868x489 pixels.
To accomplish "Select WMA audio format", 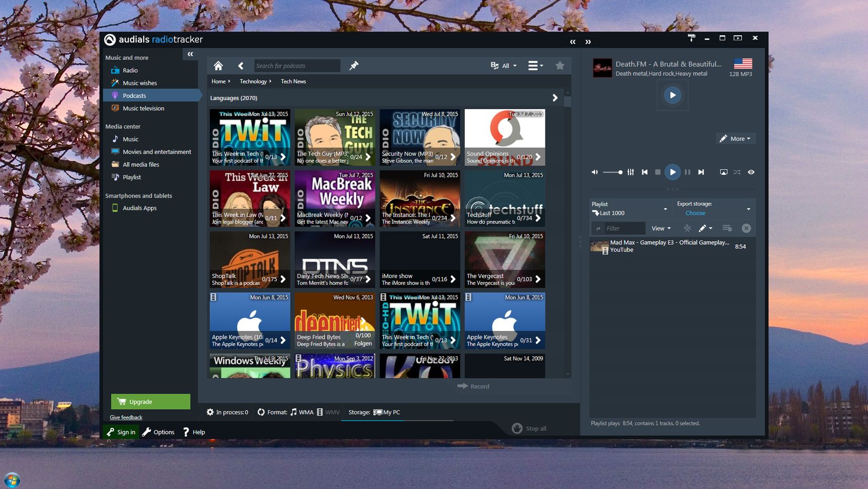I will pyautogui.click(x=302, y=412).
